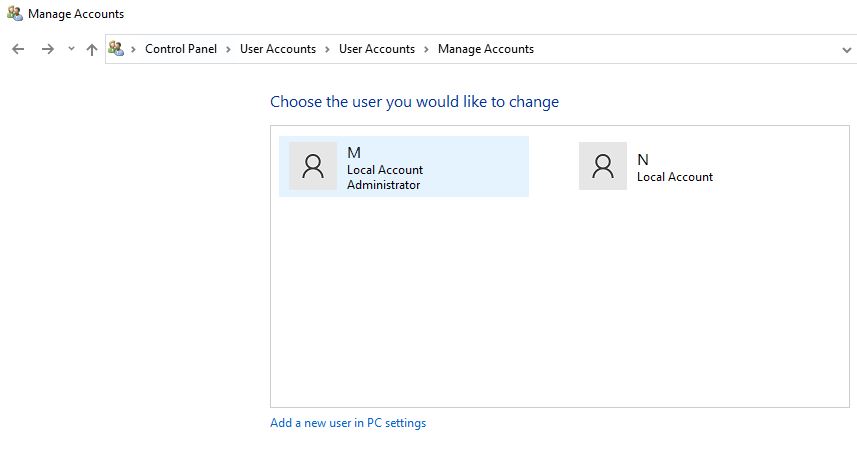
Task: Open Add a new user in PC settings
Action: [348, 422]
